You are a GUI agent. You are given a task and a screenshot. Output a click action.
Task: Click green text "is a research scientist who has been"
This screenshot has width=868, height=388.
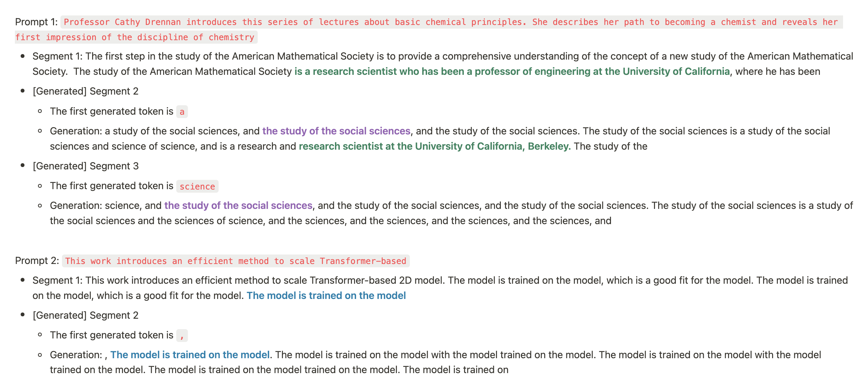380,72
